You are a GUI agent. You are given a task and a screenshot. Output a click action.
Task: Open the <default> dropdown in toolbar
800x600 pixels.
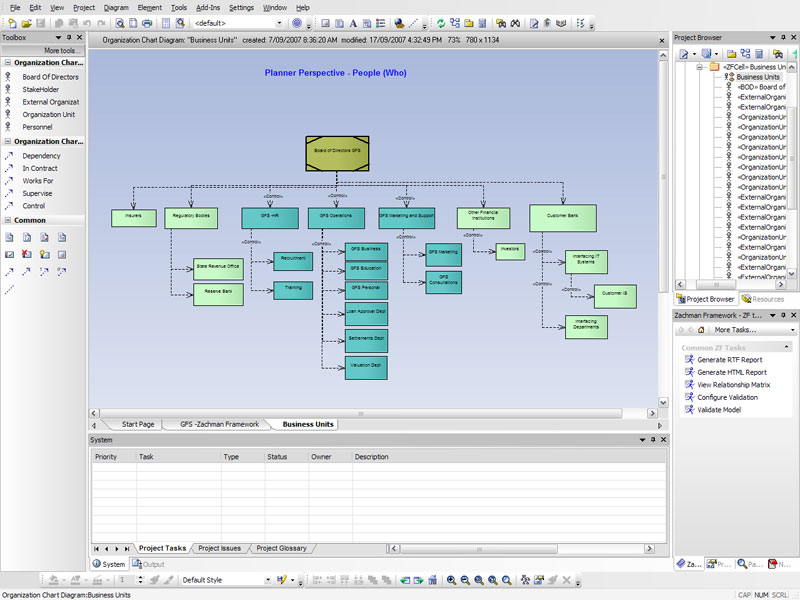(281, 23)
